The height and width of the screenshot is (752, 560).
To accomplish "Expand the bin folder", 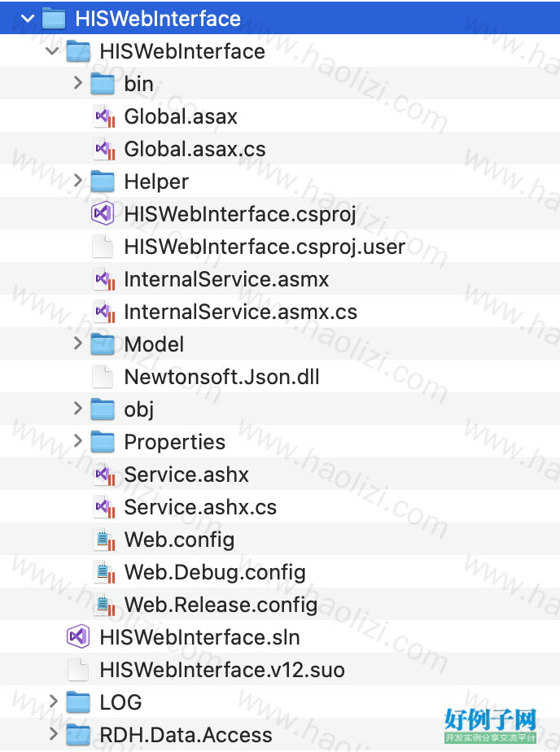I will [x=77, y=83].
